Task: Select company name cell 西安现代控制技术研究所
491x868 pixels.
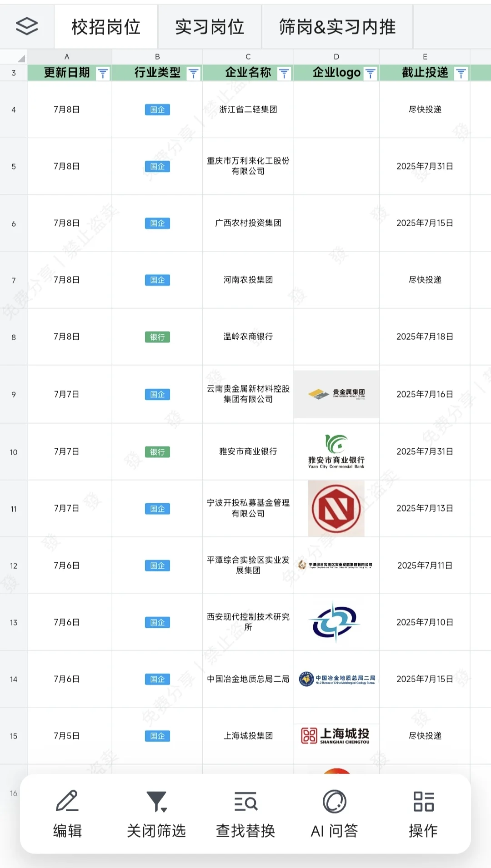Action: 248,622
